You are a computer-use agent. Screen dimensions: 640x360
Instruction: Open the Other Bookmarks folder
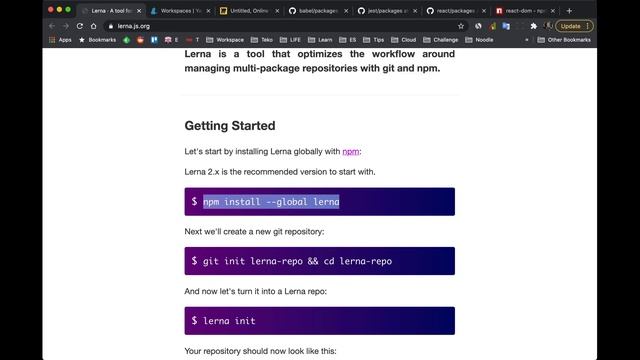point(564,40)
